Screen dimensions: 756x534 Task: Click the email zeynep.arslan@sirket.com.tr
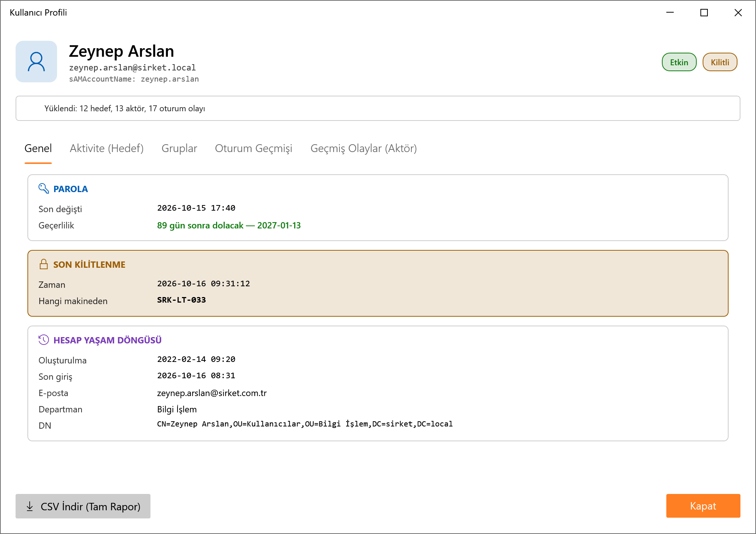(212, 393)
